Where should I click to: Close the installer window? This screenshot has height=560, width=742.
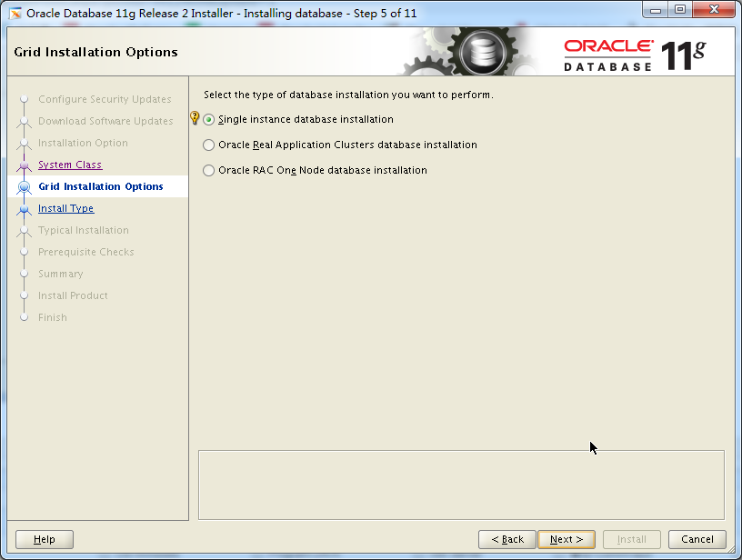tap(715, 10)
